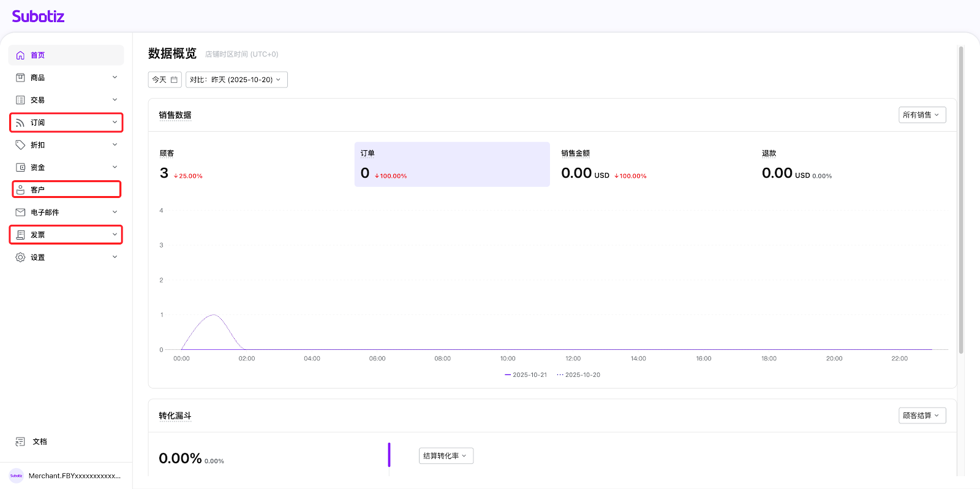This screenshot has width=980, height=489.
Task: Click the 商品 products icon in sidebar
Action: [20, 78]
